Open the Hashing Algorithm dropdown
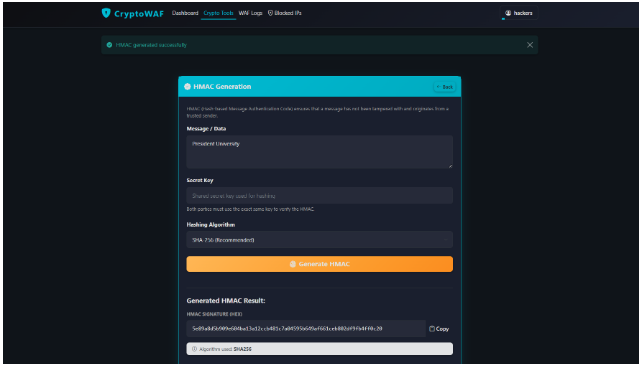The image size is (641, 365). [319, 240]
